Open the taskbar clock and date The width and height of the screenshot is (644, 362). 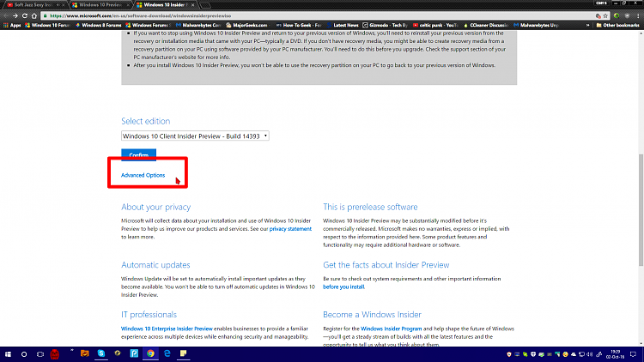[616, 354]
